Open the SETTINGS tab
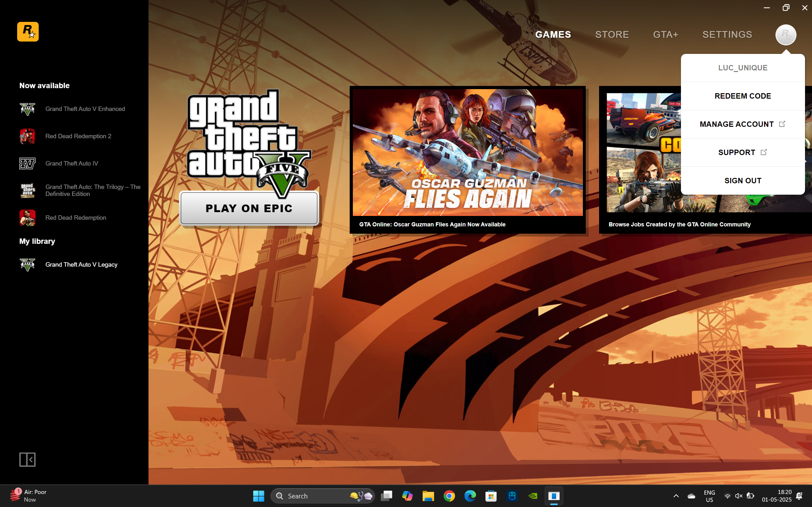The width and height of the screenshot is (812, 507). pyautogui.click(x=727, y=35)
